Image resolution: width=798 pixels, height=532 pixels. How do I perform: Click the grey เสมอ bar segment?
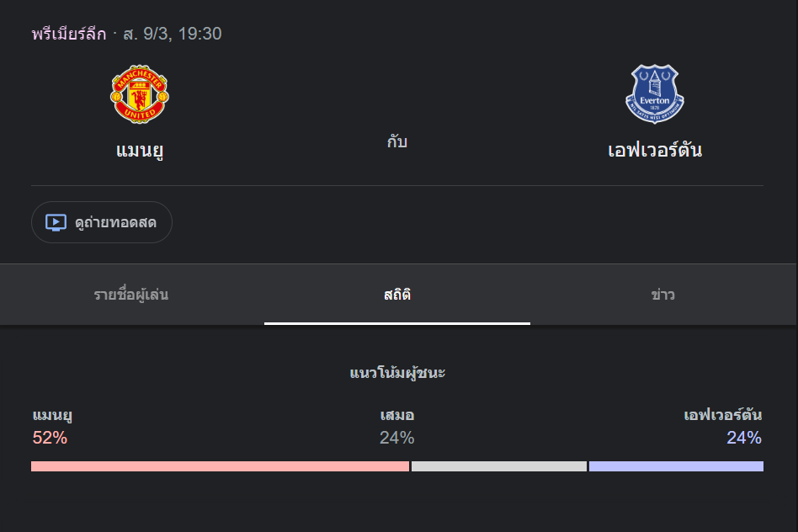coord(498,465)
